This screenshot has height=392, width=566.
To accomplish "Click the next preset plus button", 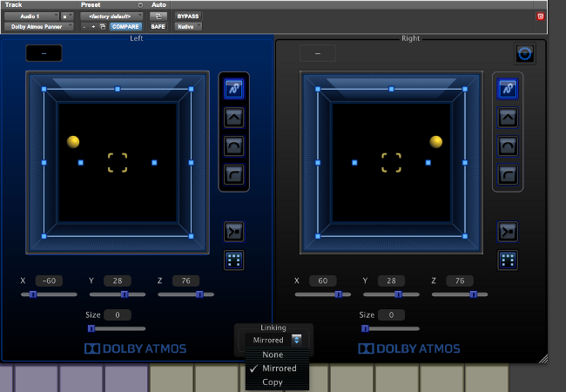I will [93, 27].
